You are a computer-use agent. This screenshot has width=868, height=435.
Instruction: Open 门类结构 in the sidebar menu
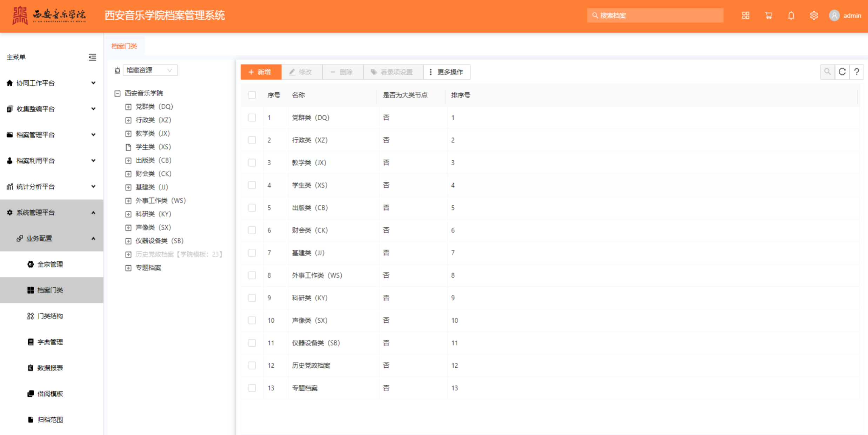(x=50, y=316)
